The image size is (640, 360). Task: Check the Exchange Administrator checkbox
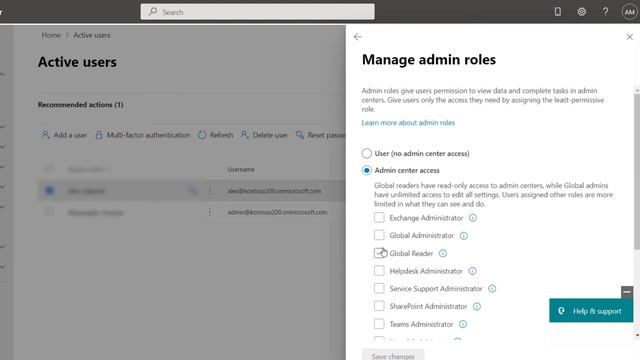coord(379,218)
